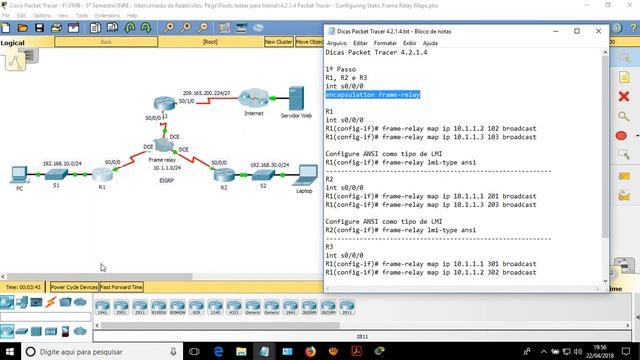Zoom in with the first magnifier icon

pos(169,28)
